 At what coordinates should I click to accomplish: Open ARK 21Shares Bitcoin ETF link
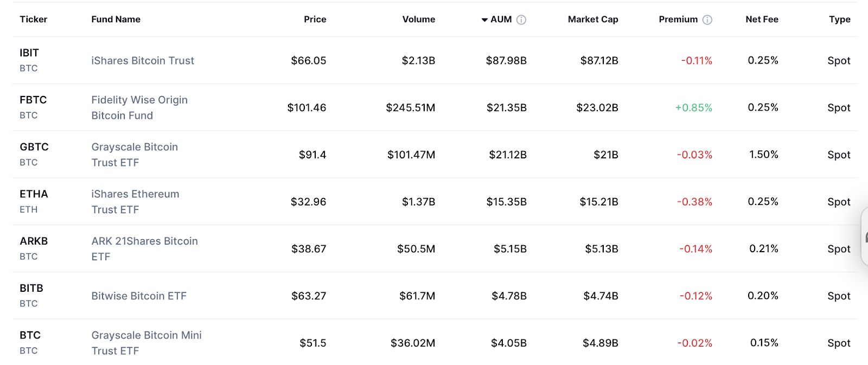144,249
